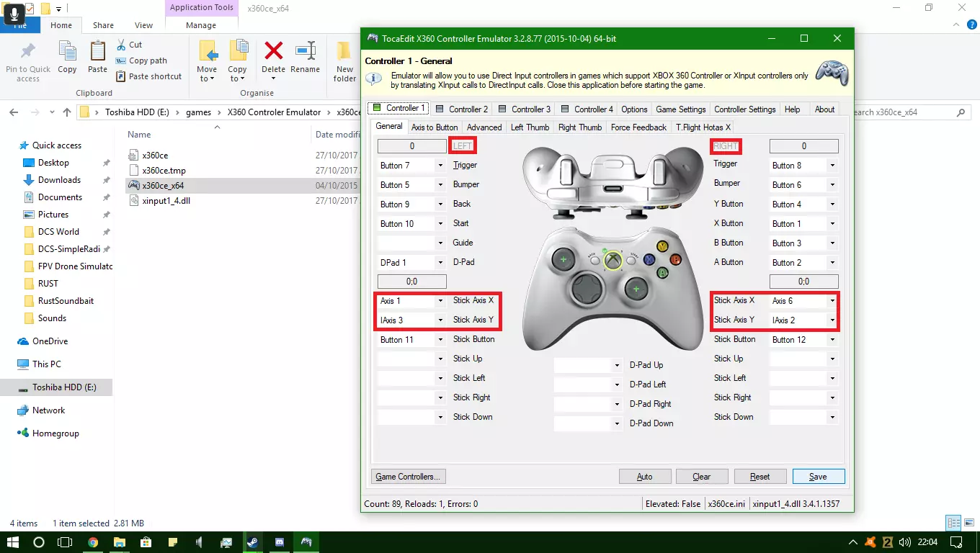Image resolution: width=980 pixels, height=553 pixels.
Task: Open the Right Stick Axis X Axis 6 dropdown
Action: 832,301
